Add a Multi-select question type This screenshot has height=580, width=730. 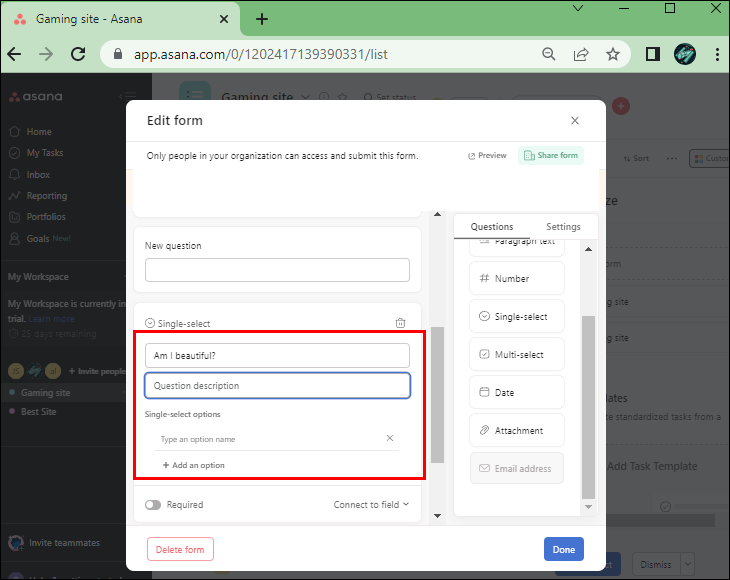(517, 354)
